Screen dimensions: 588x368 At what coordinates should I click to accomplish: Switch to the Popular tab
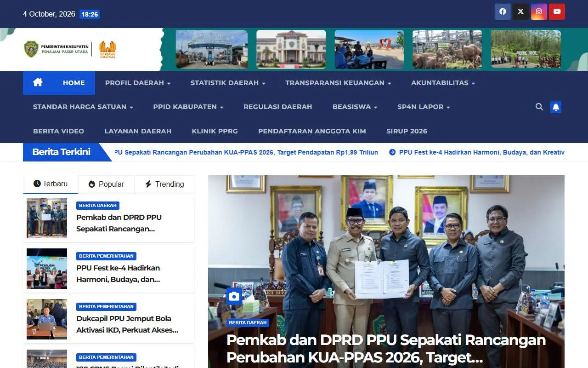106,184
